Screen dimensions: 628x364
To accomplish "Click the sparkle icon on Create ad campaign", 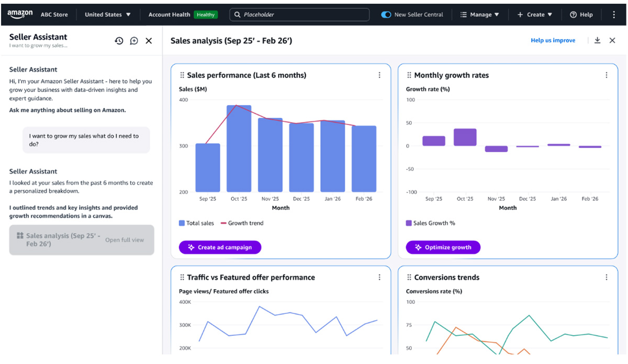I will click(x=191, y=247).
